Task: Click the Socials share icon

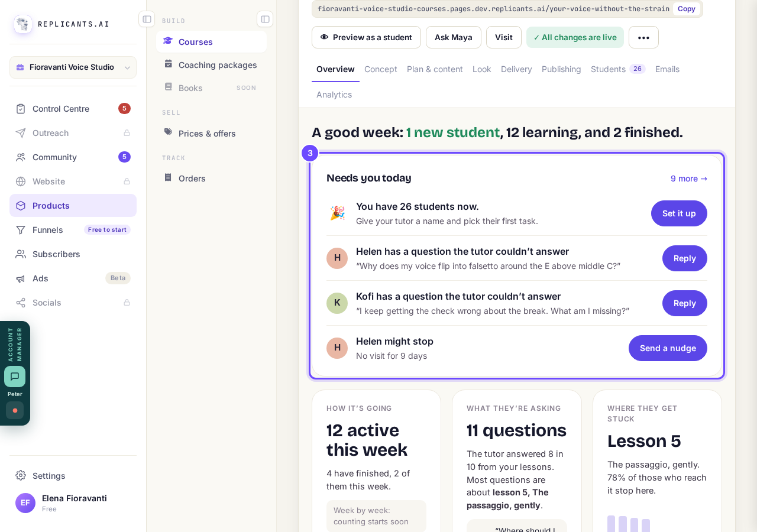Action: click(21, 303)
